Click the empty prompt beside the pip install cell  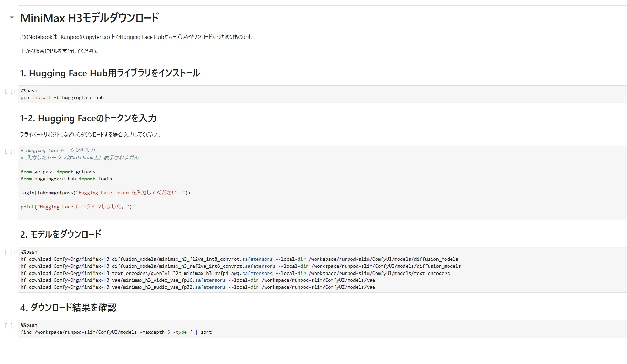click(10, 91)
